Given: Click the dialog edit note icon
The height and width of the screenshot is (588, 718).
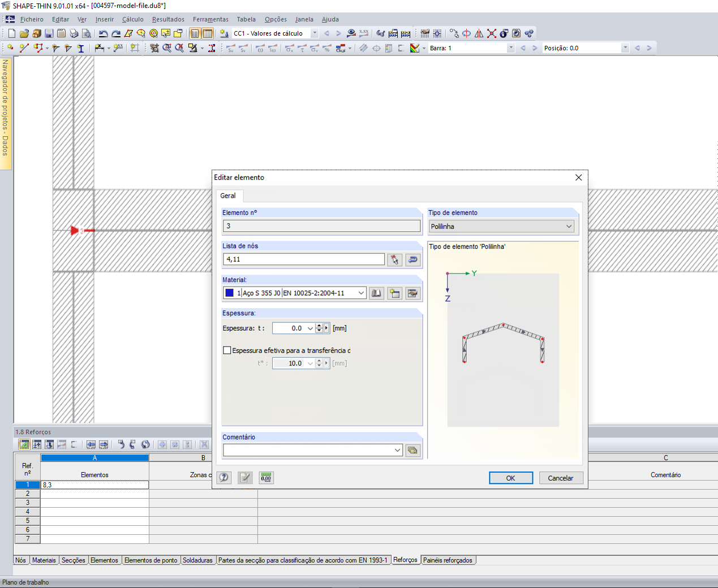Looking at the screenshot, I should coord(245,478).
